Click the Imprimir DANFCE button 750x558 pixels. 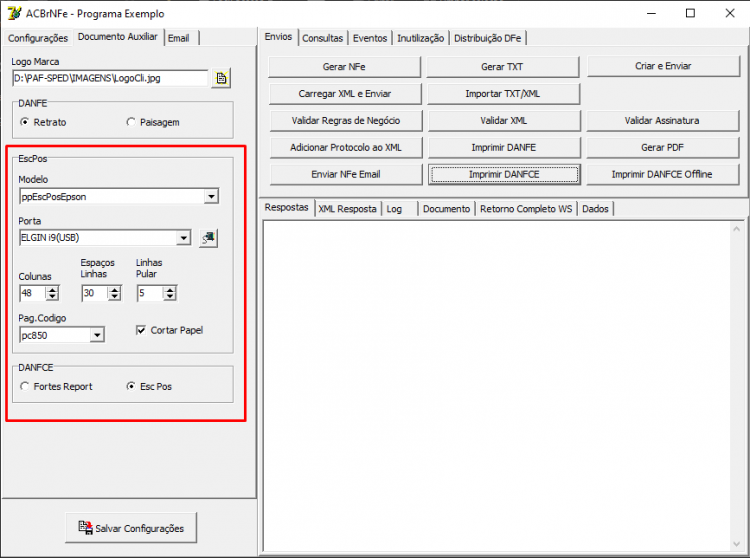click(x=504, y=174)
